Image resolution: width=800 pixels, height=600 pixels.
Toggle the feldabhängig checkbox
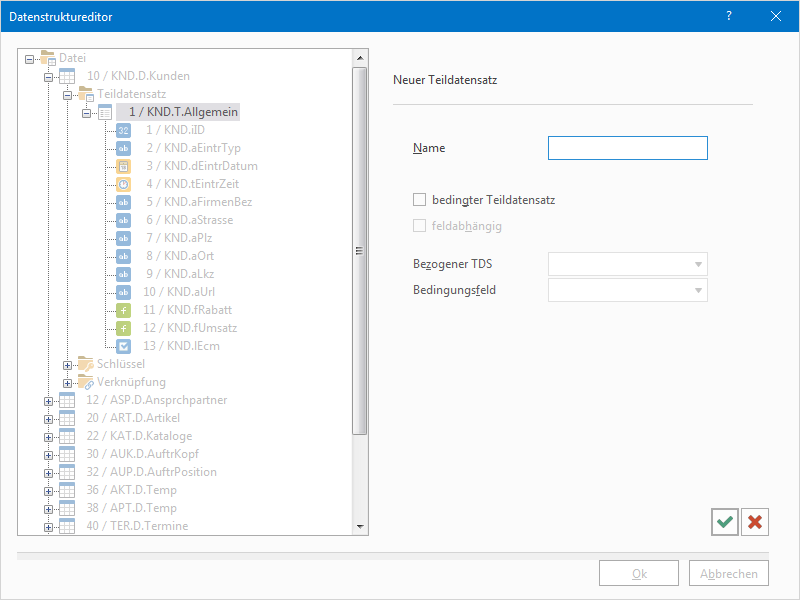(x=420, y=226)
